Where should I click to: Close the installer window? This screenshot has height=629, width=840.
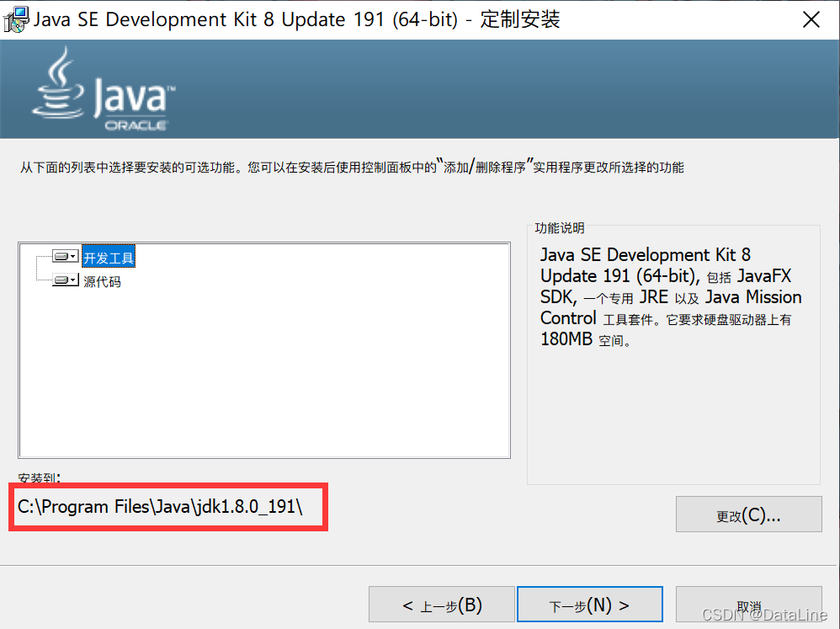(811, 19)
